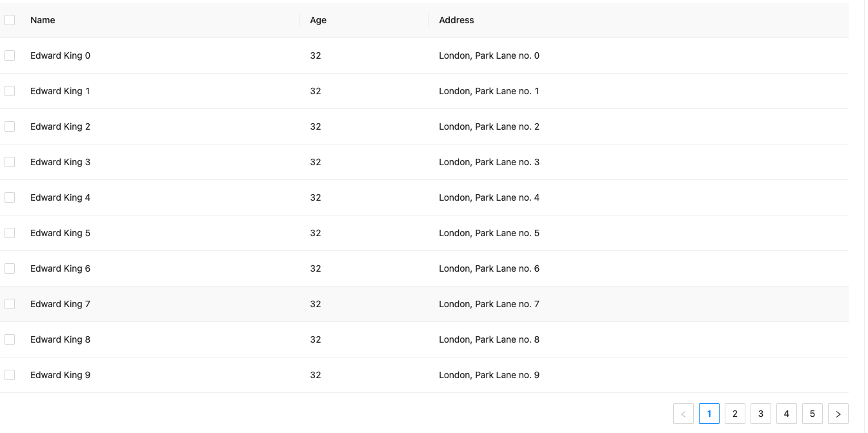Click address London, Park Lane no. 6
This screenshot has width=868, height=433.
(x=489, y=268)
